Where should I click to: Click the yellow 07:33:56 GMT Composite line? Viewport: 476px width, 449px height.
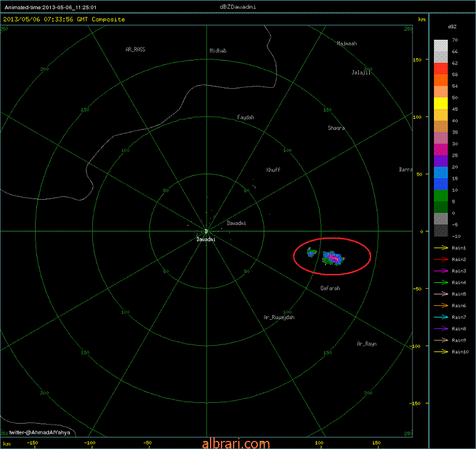point(64,19)
